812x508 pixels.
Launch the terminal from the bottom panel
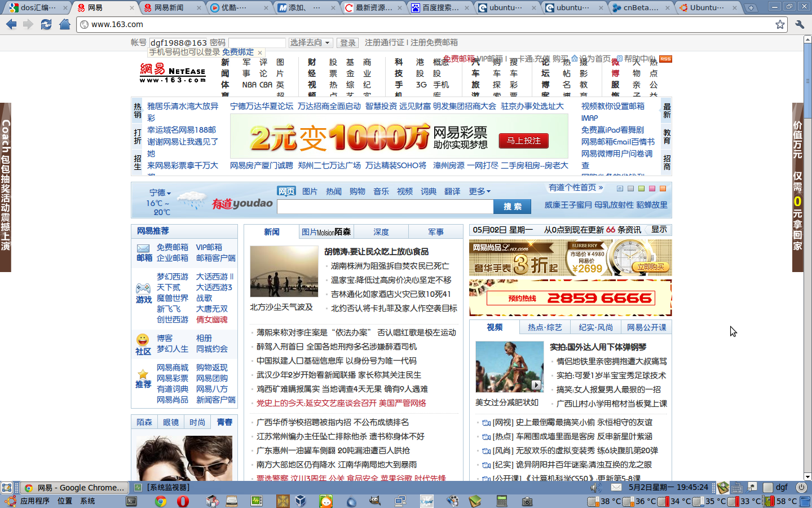[x=131, y=501]
